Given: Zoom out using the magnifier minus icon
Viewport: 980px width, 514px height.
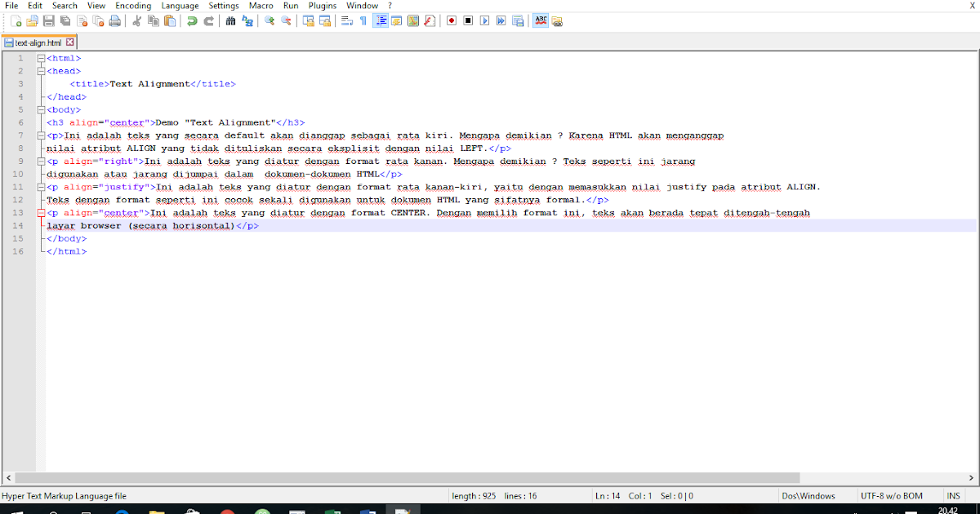Looking at the screenshot, I should point(286,20).
